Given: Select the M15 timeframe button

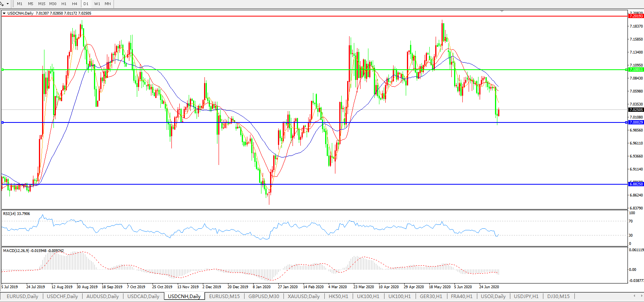Looking at the screenshot, I should 42,4.
